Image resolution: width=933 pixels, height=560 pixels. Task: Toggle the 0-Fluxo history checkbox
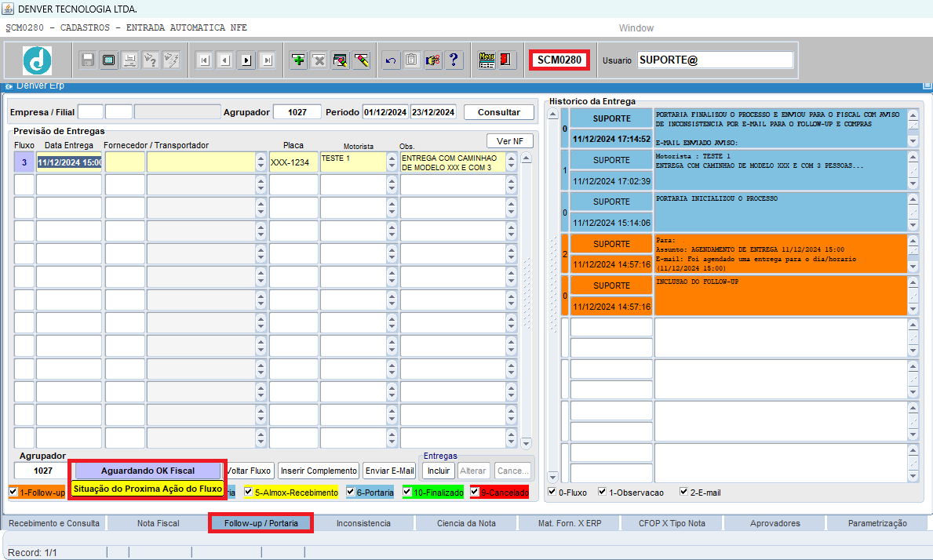[552, 492]
